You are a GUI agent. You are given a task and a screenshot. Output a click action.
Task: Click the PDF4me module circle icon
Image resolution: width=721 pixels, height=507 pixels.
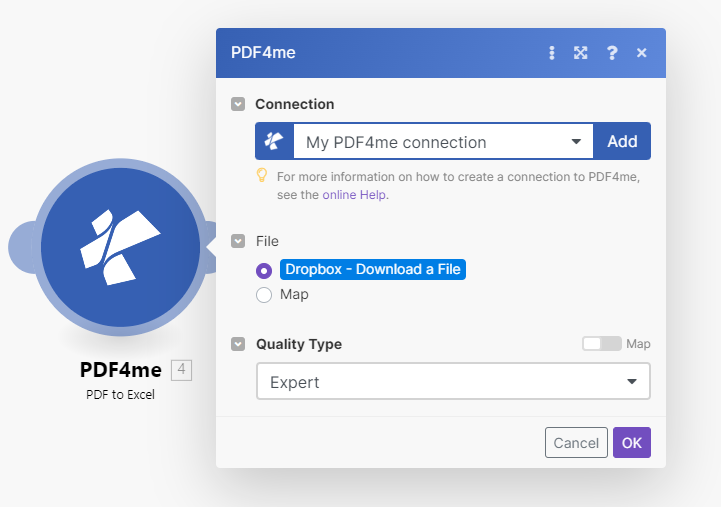tap(120, 247)
